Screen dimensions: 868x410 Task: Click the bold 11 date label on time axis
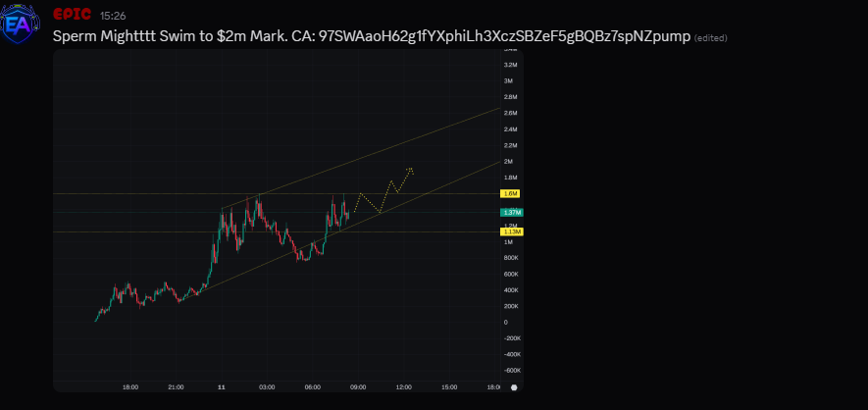click(x=222, y=387)
